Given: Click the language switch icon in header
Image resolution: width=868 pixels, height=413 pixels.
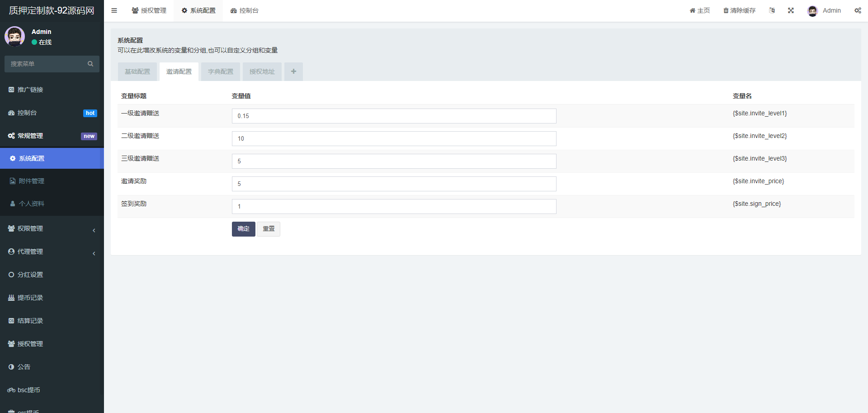Looking at the screenshot, I should pyautogui.click(x=772, y=10).
